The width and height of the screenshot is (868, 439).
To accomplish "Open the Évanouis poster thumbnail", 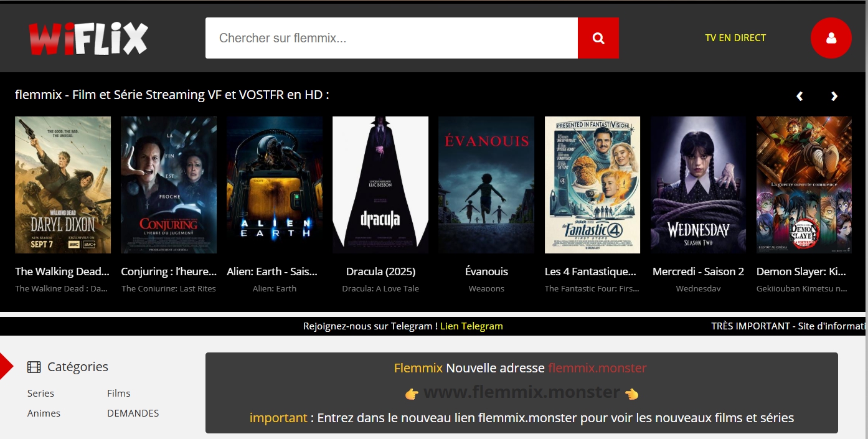I will point(486,185).
